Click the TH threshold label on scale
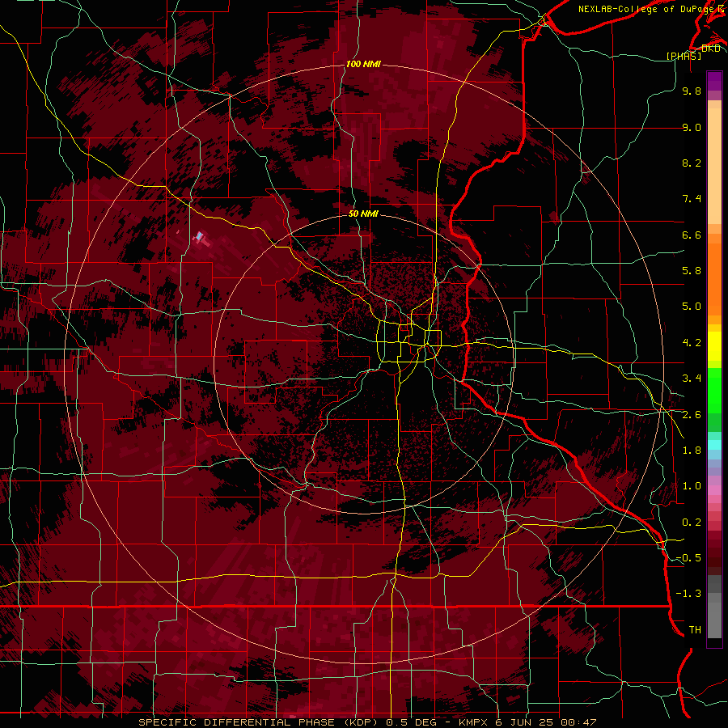Image resolution: width=728 pixels, height=728 pixels. (x=695, y=630)
